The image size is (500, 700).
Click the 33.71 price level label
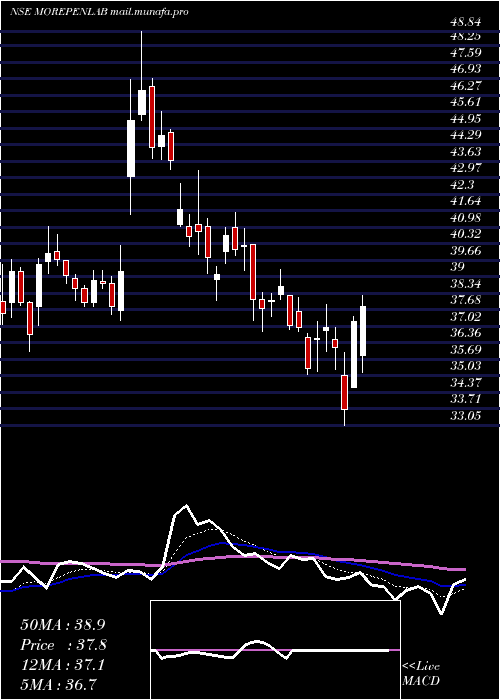click(x=465, y=399)
